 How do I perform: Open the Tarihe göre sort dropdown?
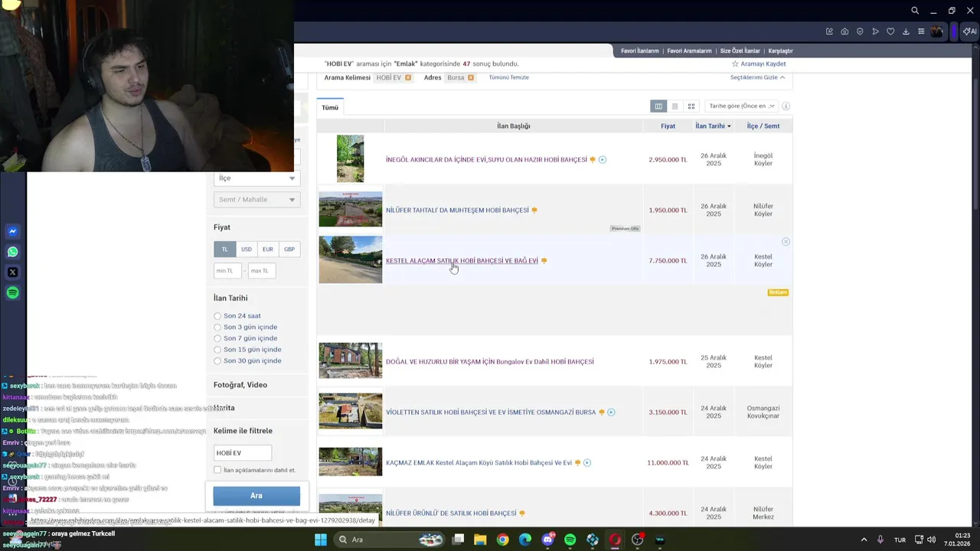tap(742, 106)
